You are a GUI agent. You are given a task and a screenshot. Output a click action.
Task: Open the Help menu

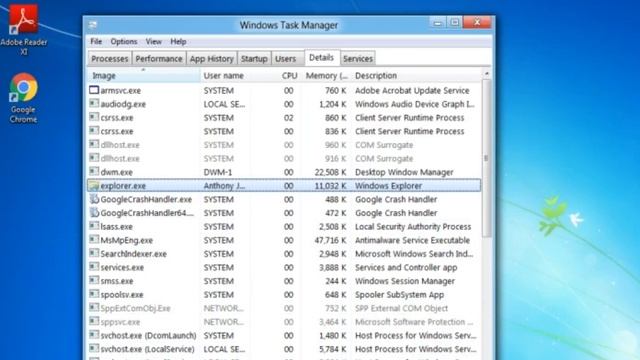tap(178, 42)
